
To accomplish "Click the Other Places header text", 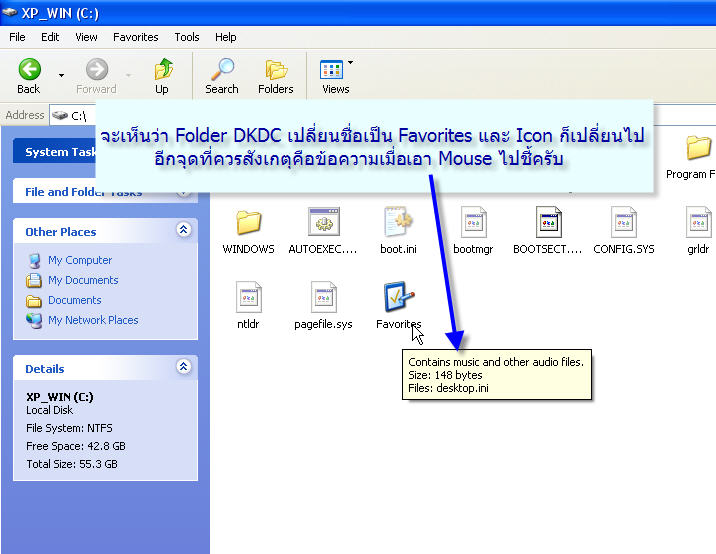I will point(61,232).
